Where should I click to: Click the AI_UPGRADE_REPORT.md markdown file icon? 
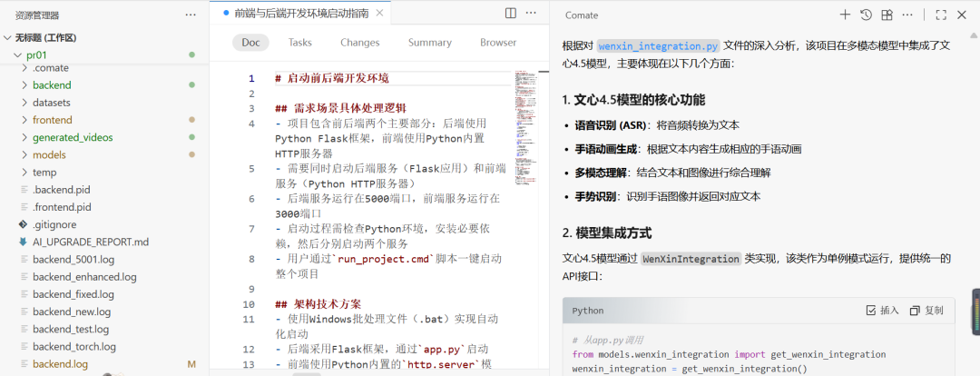(24, 242)
